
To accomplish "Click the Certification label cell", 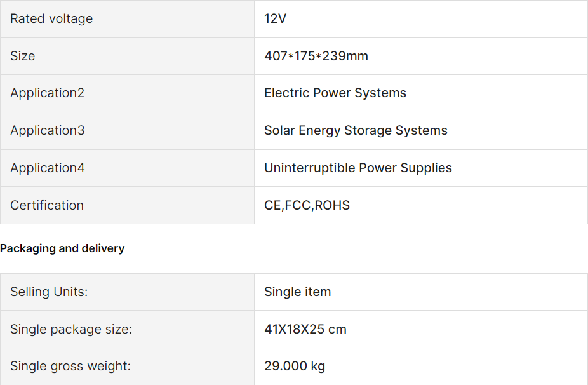I will (x=47, y=205).
